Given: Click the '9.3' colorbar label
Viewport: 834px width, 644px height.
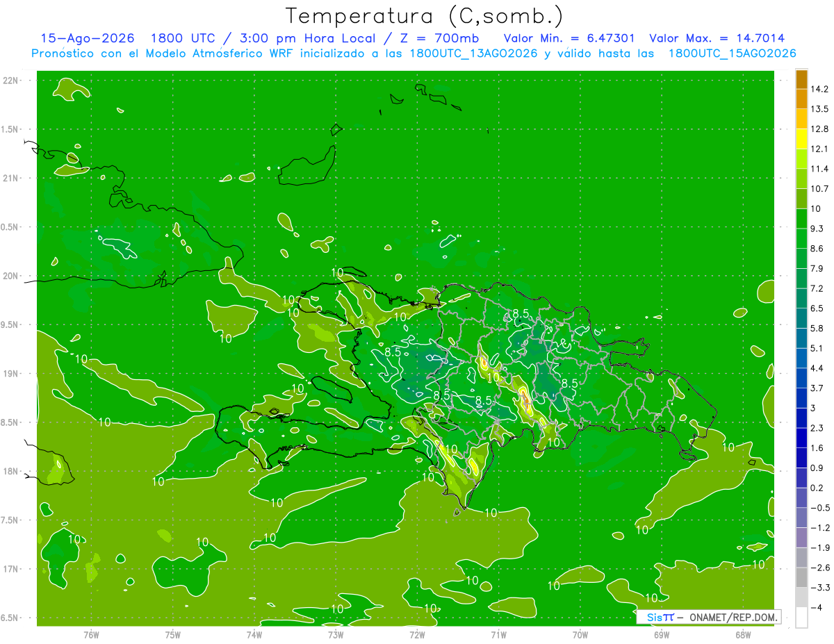Looking at the screenshot, I should coord(817,229).
